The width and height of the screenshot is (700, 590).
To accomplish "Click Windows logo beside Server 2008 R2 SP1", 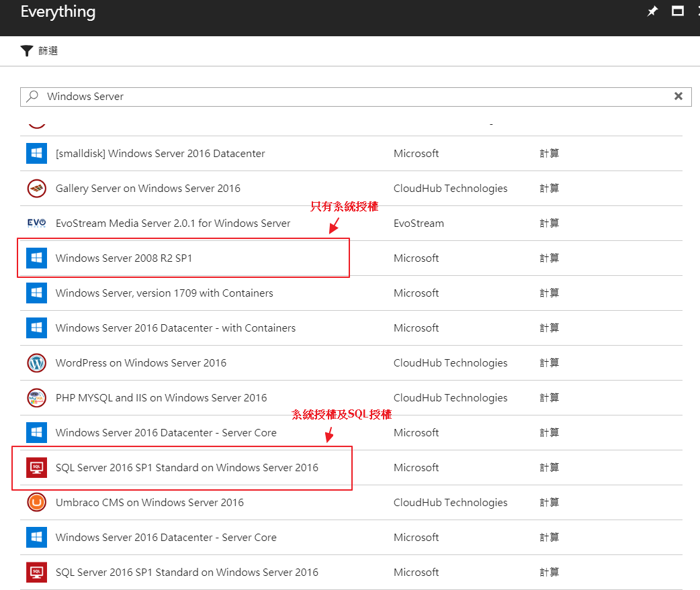I will coord(36,258).
